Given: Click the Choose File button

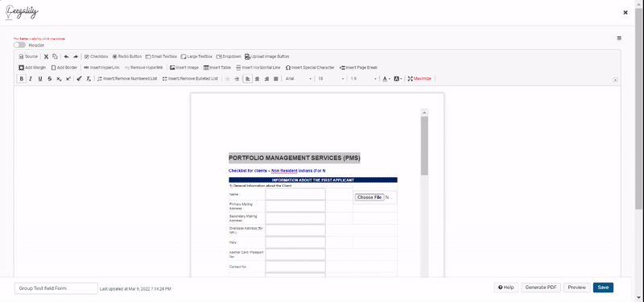Looking at the screenshot, I should coord(369,197).
